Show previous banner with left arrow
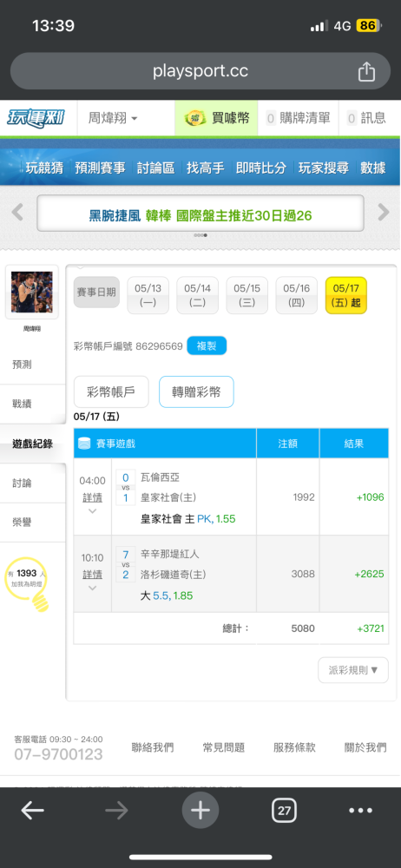The width and height of the screenshot is (401, 868). click(x=17, y=212)
